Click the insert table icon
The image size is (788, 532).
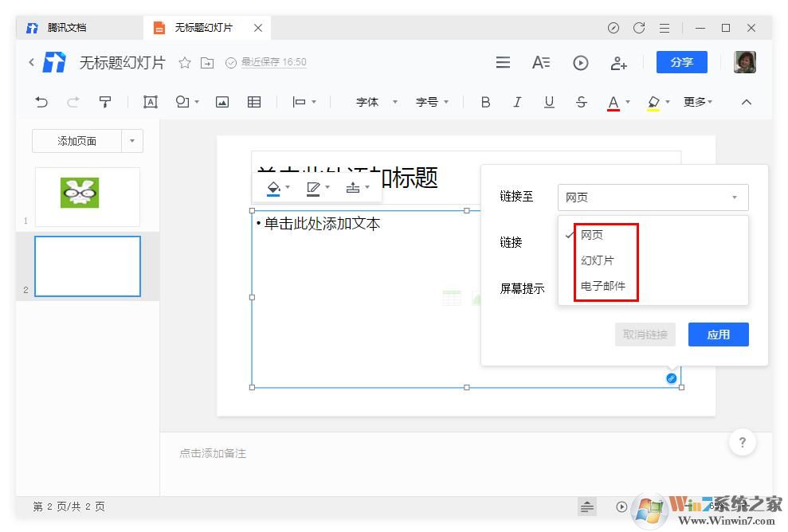tap(253, 102)
